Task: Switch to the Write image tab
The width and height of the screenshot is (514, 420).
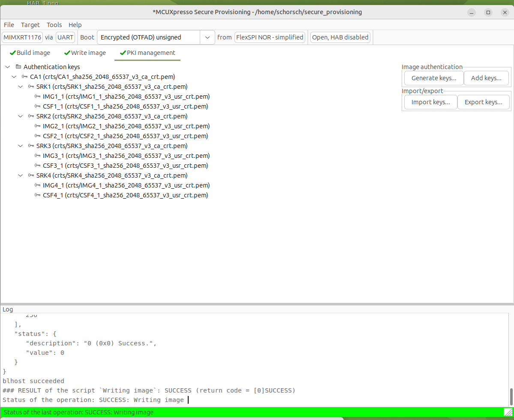Action: coord(88,52)
